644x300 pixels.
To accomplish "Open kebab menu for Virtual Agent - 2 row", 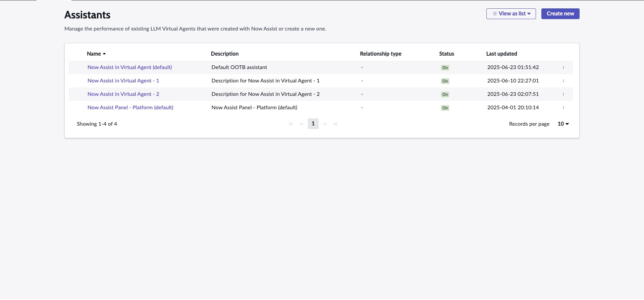I will (563, 94).
